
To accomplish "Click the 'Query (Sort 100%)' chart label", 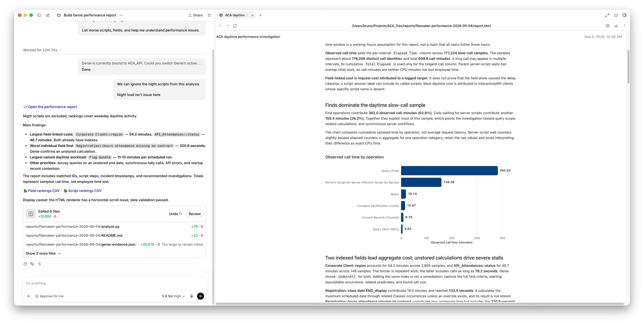I will [x=386, y=229].
